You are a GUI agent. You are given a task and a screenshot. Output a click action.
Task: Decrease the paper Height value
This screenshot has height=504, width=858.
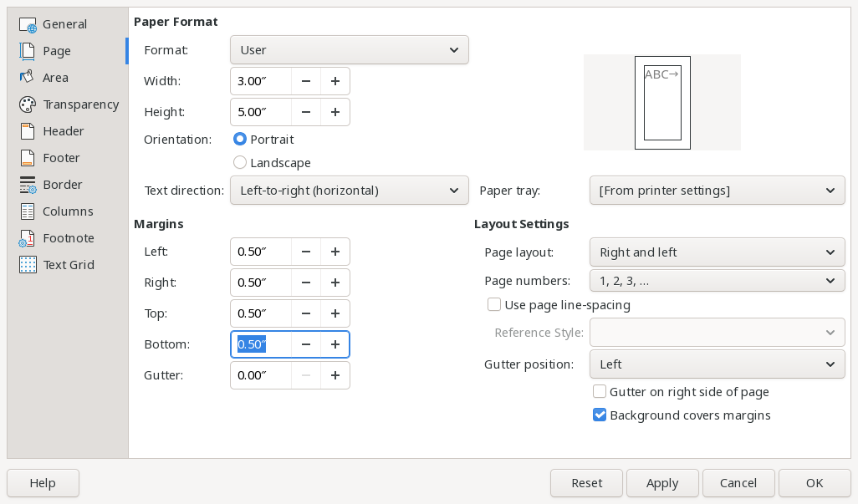tap(306, 112)
